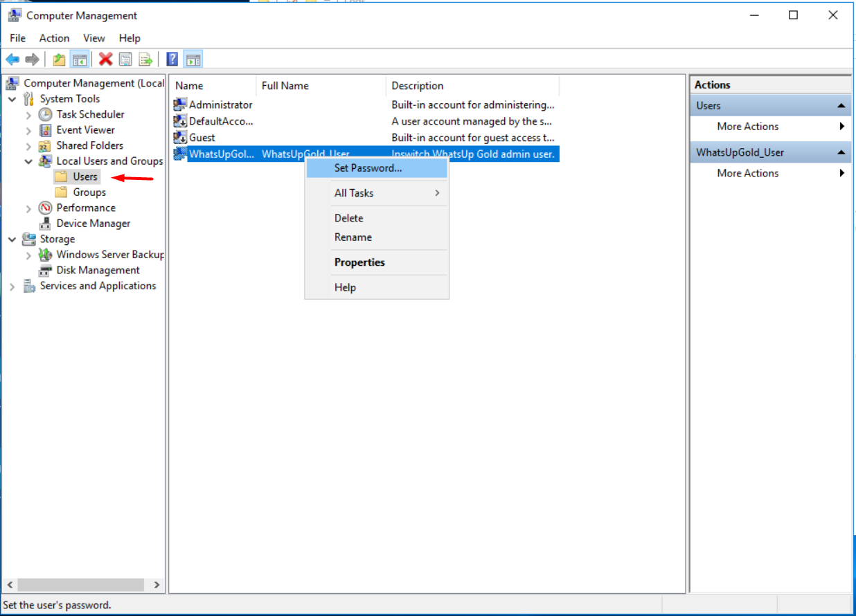Click the Event Viewer icon in the tree
The height and width of the screenshot is (616, 856).
coord(45,130)
